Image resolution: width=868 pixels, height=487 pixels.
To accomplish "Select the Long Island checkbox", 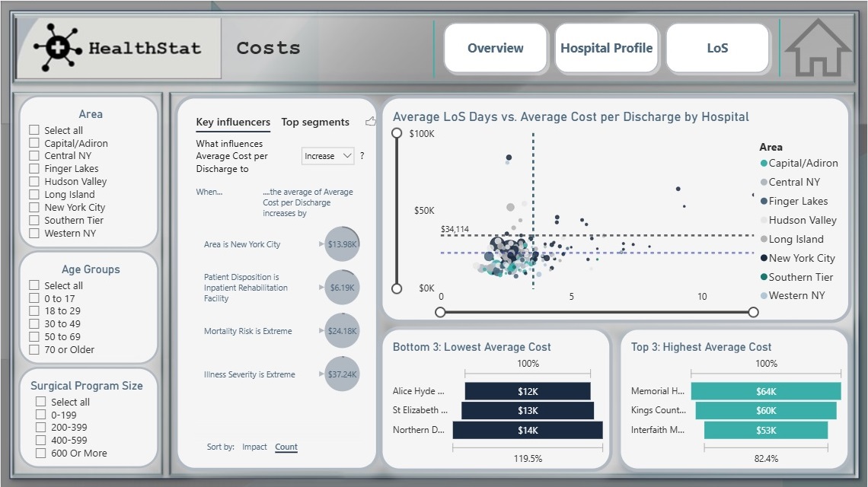I will point(34,194).
